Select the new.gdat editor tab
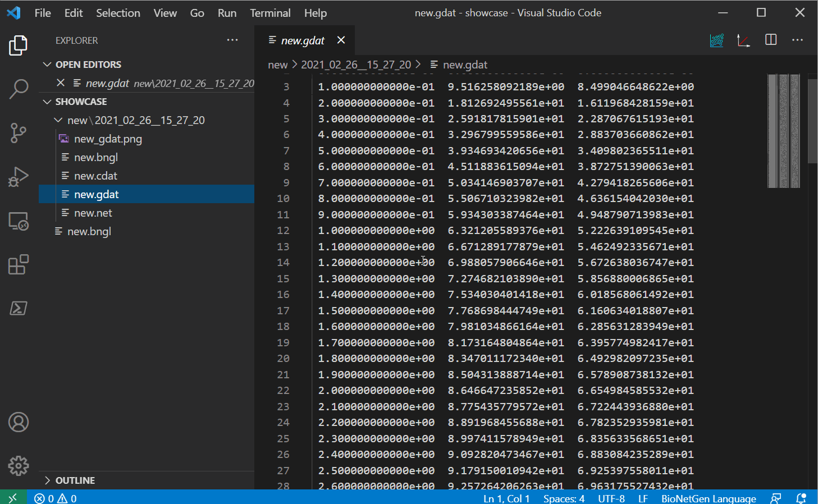The image size is (818, 504). click(x=303, y=40)
